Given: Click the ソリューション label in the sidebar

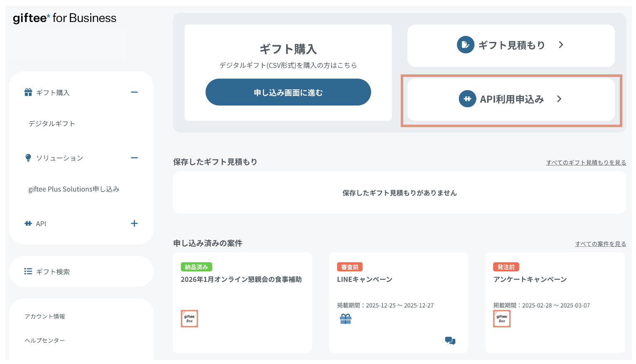Looking at the screenshot, I should pos(60,158).
